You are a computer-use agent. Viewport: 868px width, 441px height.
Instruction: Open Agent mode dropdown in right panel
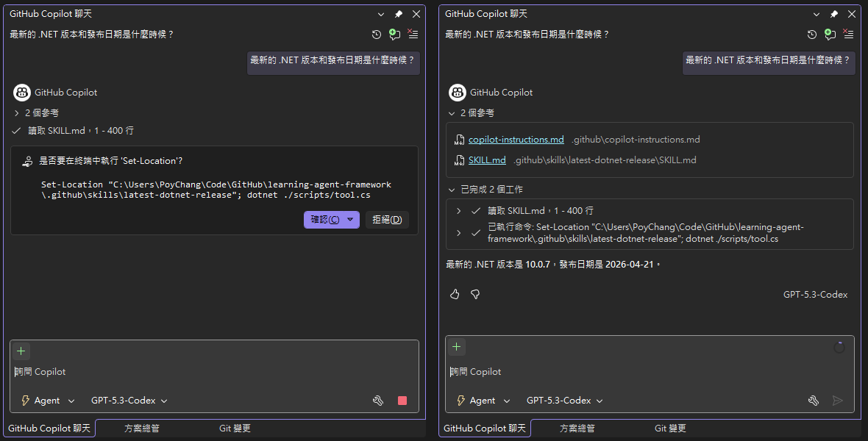[483, 401]
